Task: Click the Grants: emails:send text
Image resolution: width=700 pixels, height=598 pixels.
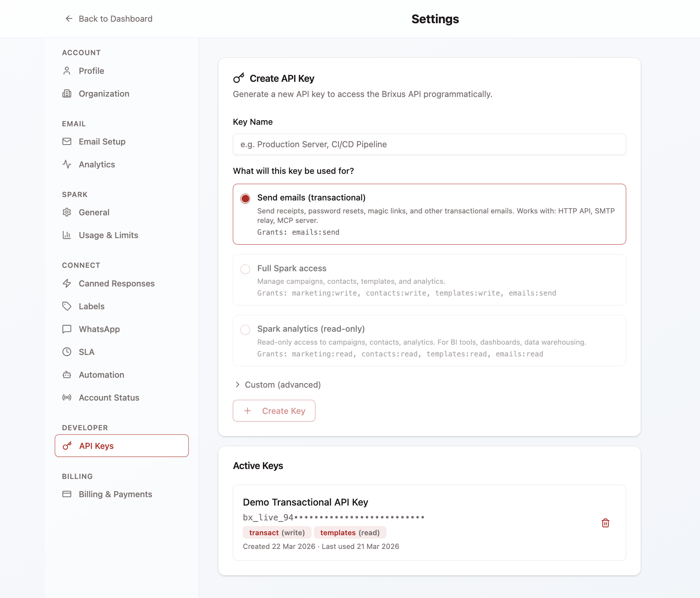Action: tap(298, 232)
